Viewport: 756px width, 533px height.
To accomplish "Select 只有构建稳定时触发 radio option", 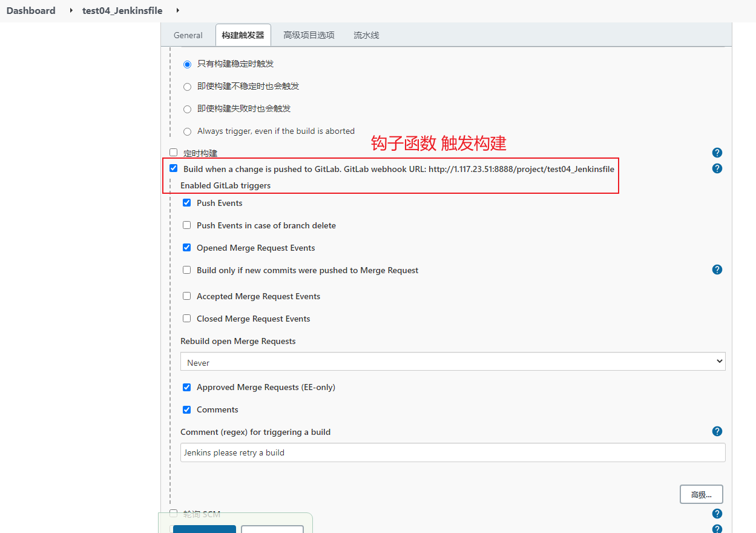I will (187, 64).
